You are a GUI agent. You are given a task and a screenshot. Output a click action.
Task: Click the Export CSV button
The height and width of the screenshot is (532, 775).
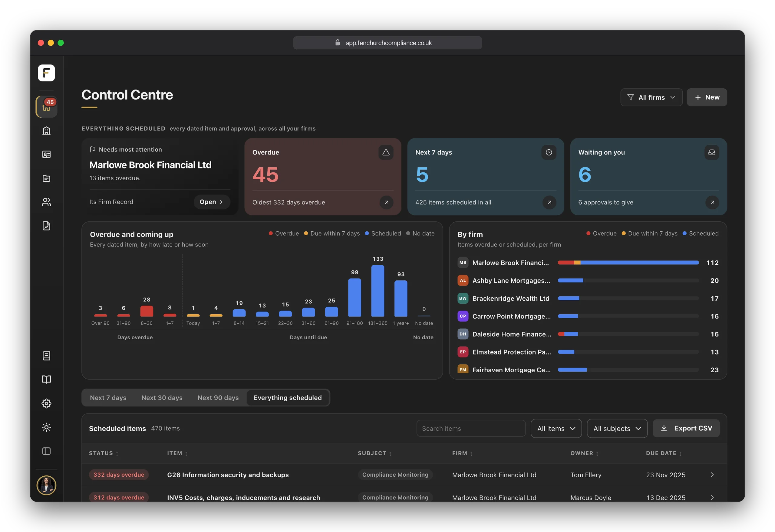tap(686, 428)
